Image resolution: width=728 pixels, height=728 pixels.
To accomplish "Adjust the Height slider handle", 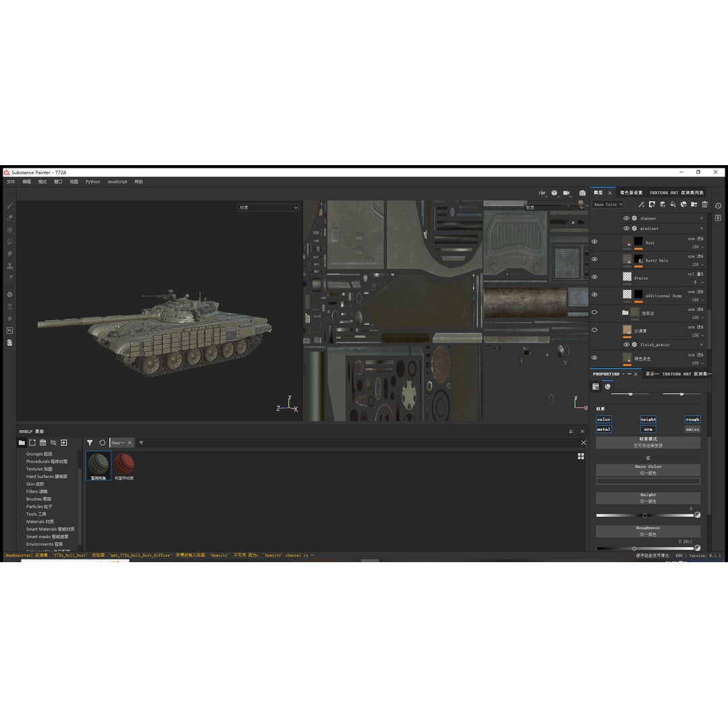I will click(x=644, y=516).
